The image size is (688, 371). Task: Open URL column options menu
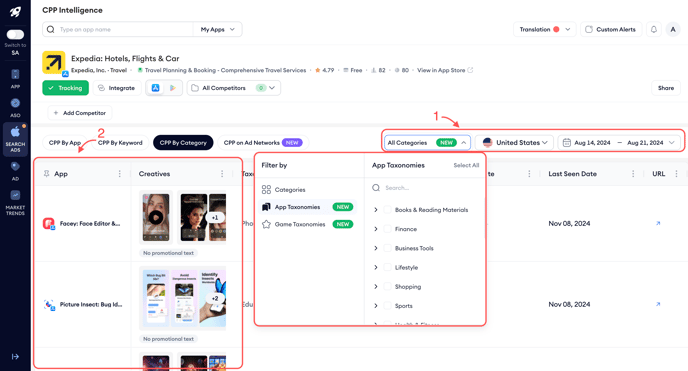(x=676, y=174)
